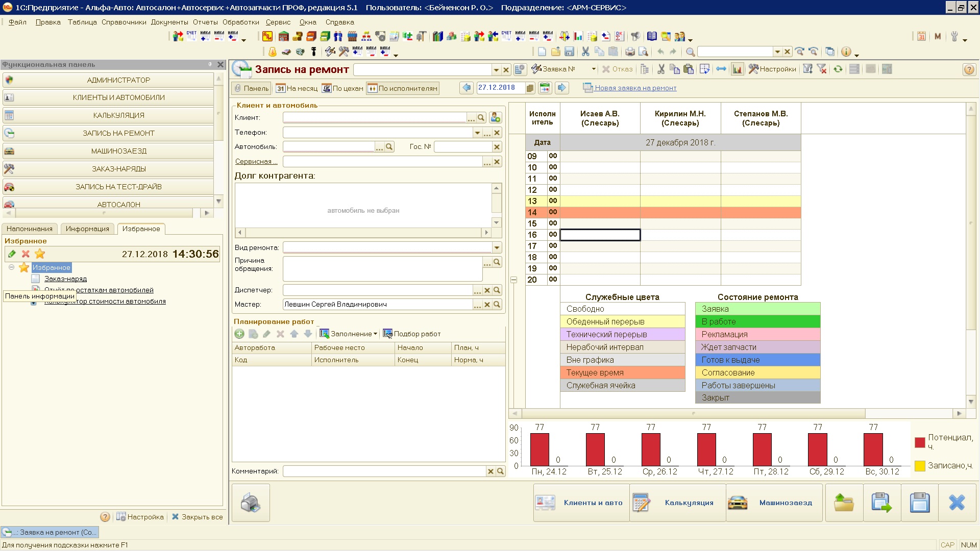Open the Телефон dropdown arrow
The image size is (980, 551).
point(477,133)
